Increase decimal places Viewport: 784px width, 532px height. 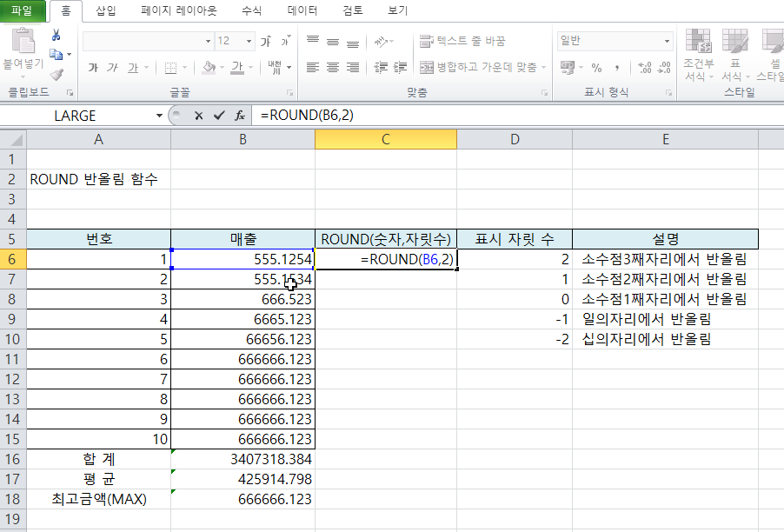[x=645, y=68]
